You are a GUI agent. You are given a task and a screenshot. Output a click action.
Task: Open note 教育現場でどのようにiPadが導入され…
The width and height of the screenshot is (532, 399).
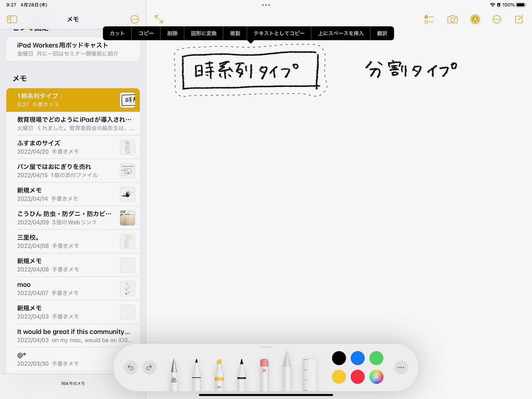coord(73,123)
